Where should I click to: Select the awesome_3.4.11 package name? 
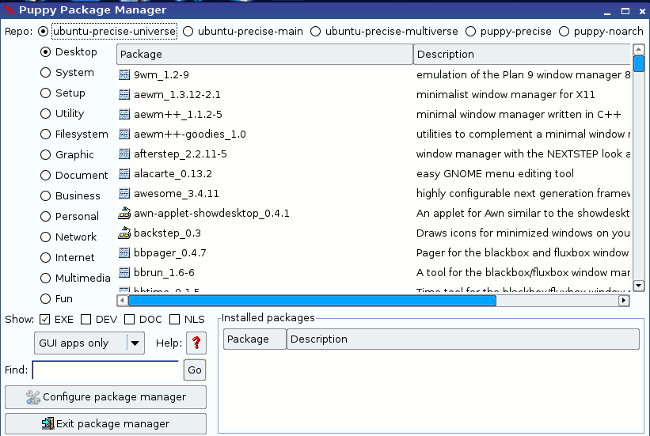(x=176, y=194)
